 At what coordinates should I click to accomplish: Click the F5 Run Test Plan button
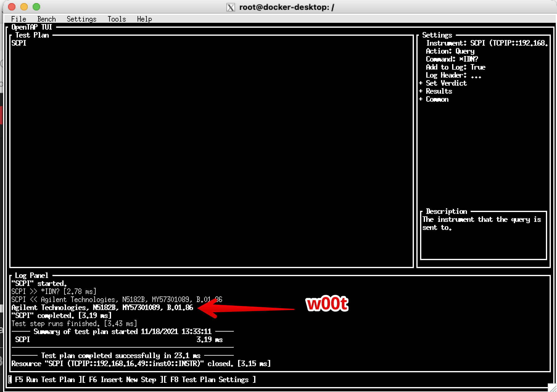[x=45, y=380]
